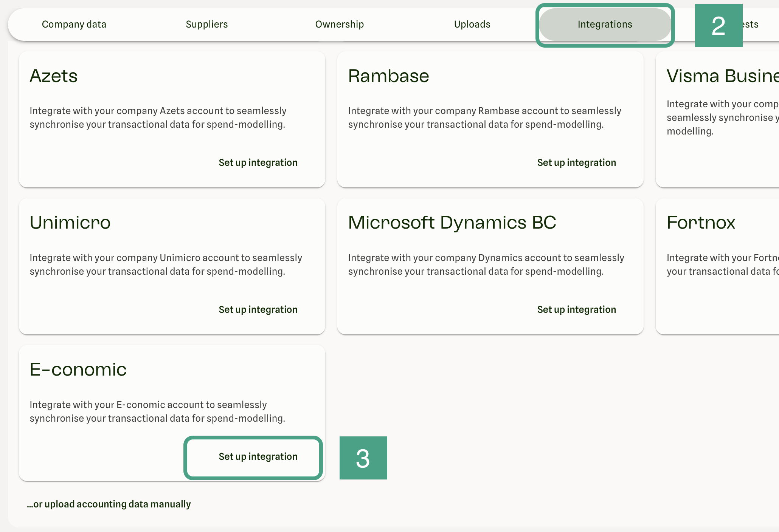
Task: Set up integration for E-conomic
Action: pyautogui.click(x=258, y=456)
